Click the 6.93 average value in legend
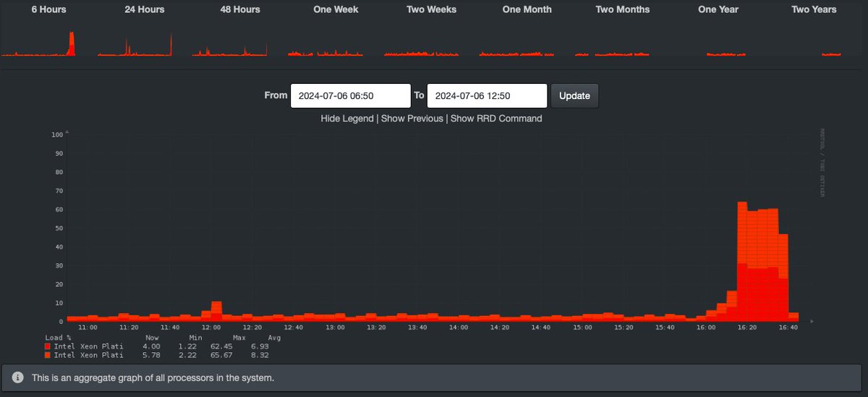Image resolution: width=868 pixels, height=397 pixels. point(260,347)
